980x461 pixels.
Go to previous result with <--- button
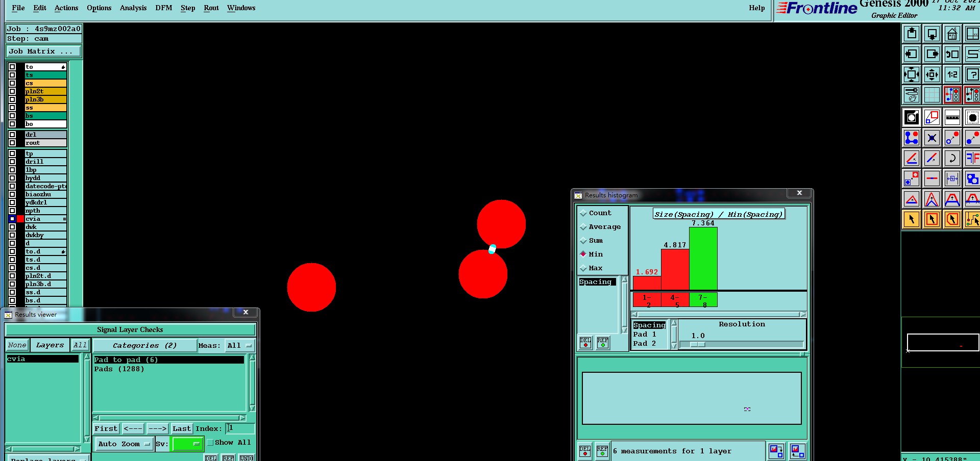point(133,429)
